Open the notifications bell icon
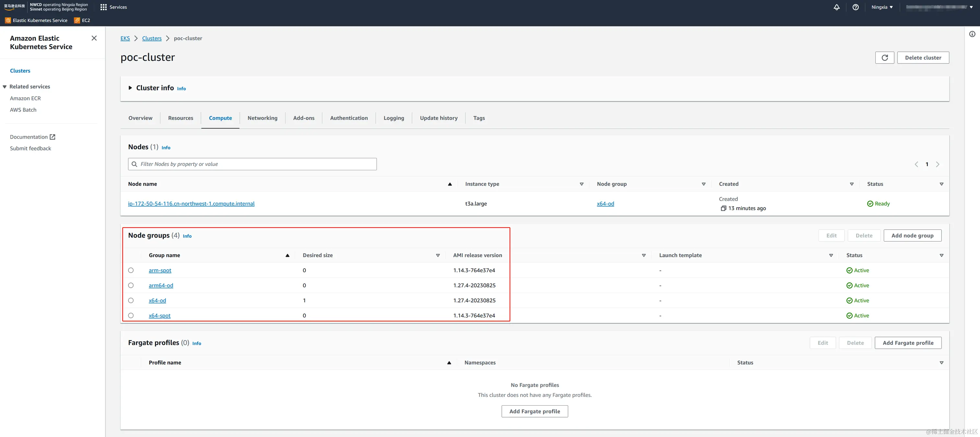Screen dimensions: 980x437 click(836, 7)
